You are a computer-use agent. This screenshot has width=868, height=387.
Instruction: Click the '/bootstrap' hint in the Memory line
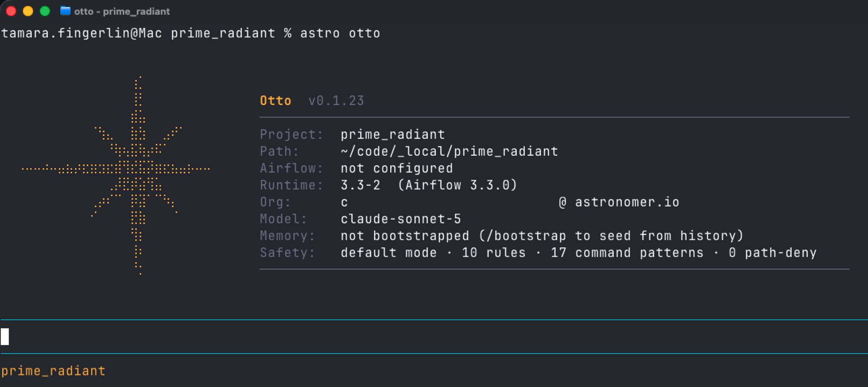(526, 236)
